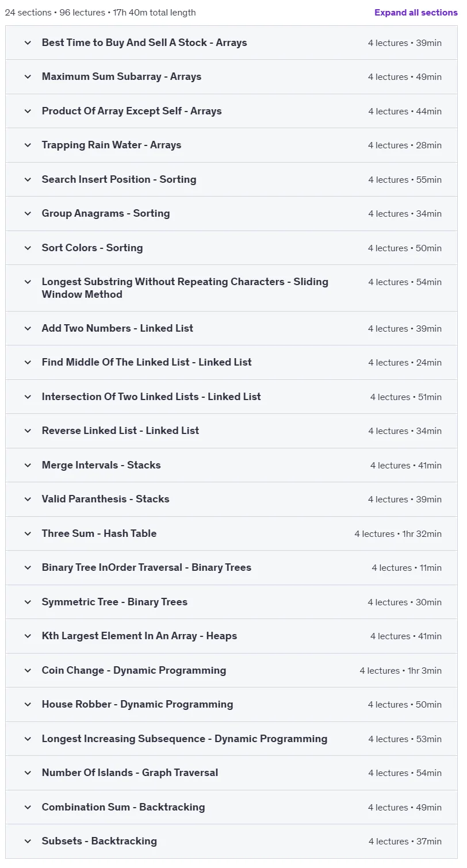Click the Subsets - Backtracking section title
This screenshot has width=467, height=868.
pyautogui.click(x=99, y=841)
